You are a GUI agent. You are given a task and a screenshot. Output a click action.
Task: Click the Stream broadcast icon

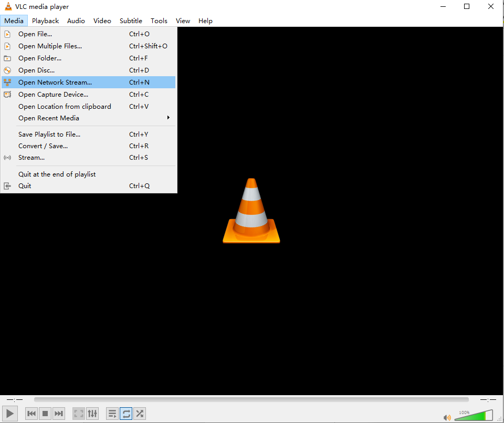(7, 158)
